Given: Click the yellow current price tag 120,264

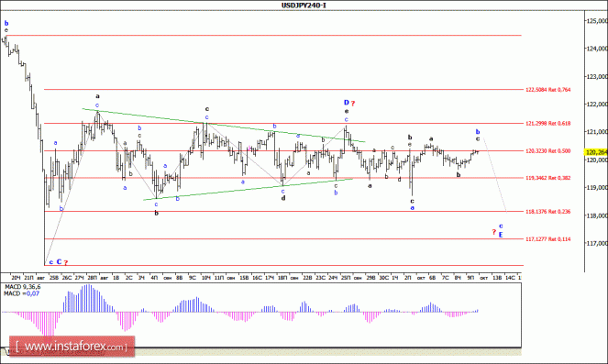Looking at the screenshot, I should pyautogui.click(x=596, y=152).
